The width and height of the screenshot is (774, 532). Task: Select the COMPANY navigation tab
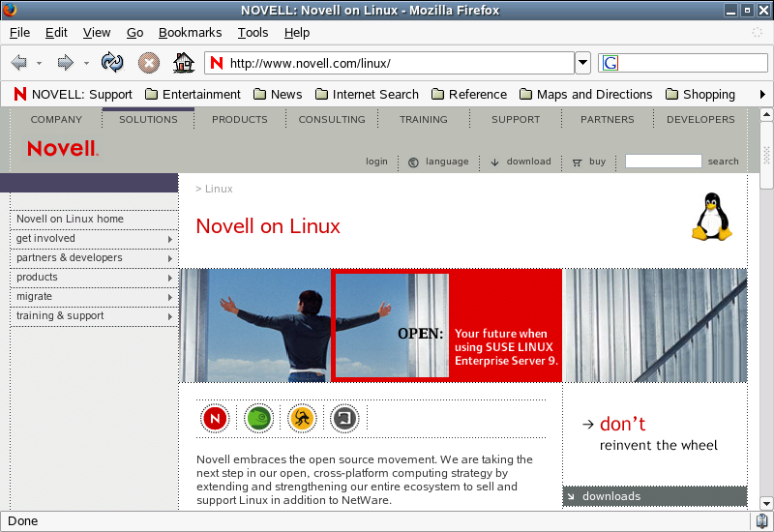tap(56, 119)
